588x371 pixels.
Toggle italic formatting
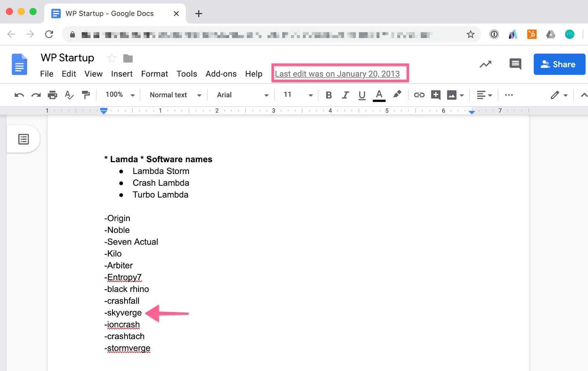[345, 95]
